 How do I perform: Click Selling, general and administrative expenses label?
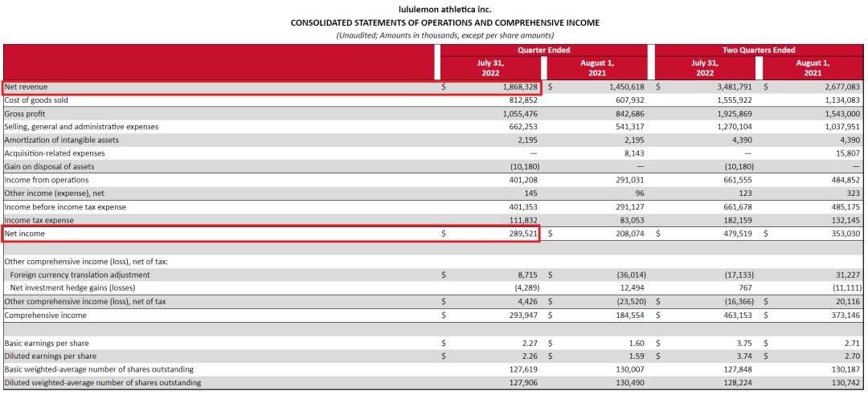point(81,127)
